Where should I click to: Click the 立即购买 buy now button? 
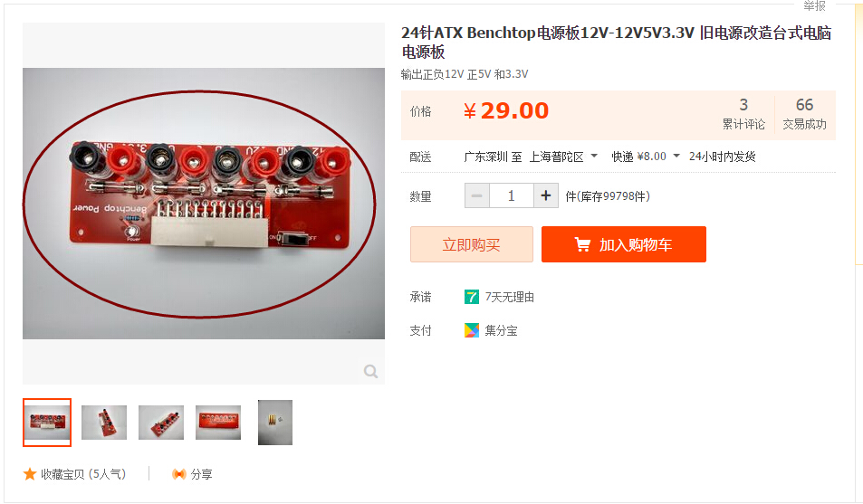pyautogui.click(x=472, y=244)
